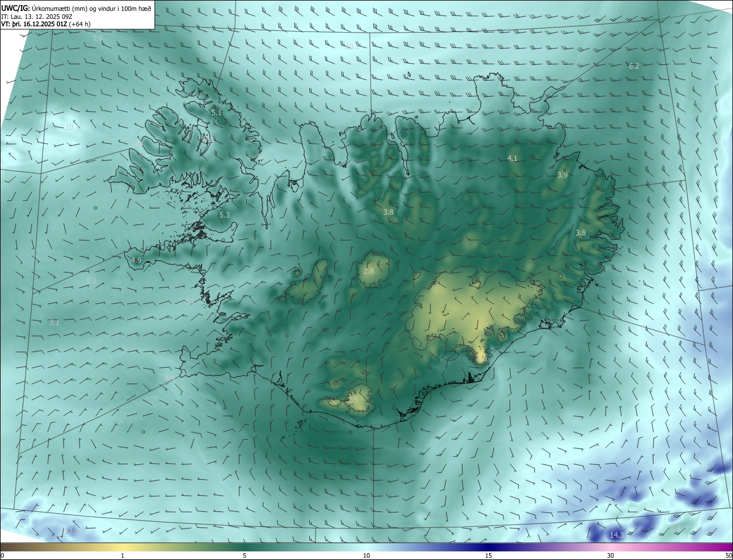The height and width of the screenshot is (560, 733).
Task: Click the 7.9 value on the map
Action: [x=97, y=39]
